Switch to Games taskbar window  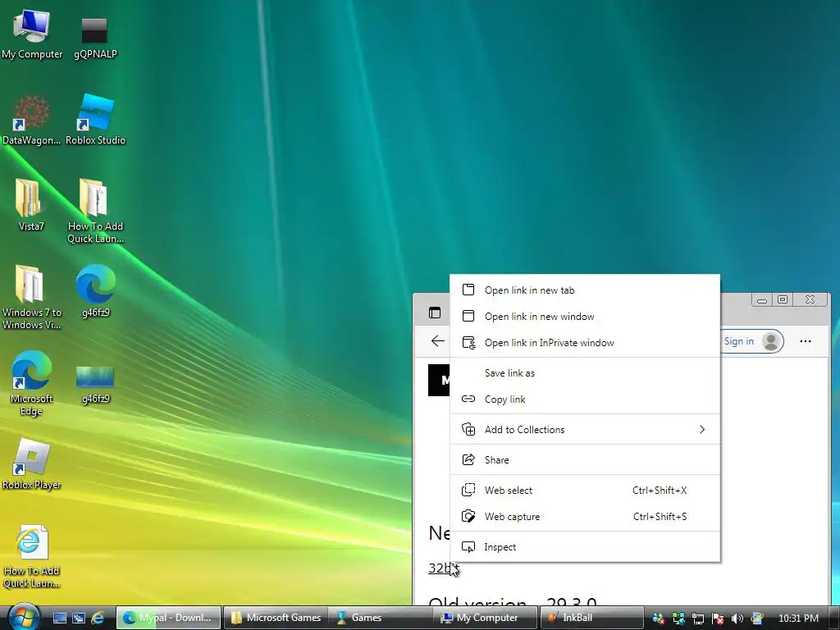point(381,618)
